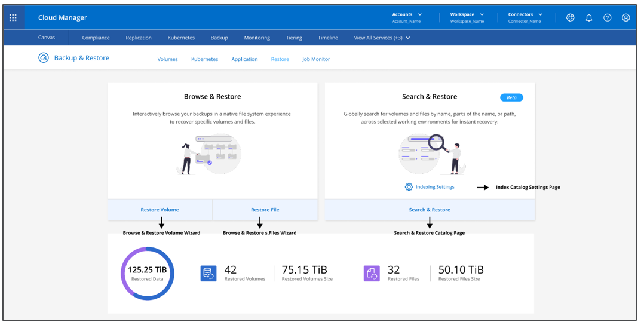
Task: Expand the Connectors dropdown
Action: pyautogui.click(x=525, y=17)
